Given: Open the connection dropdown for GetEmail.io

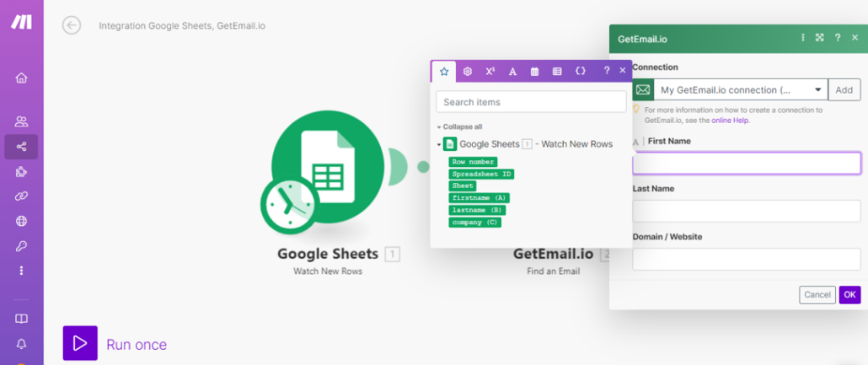Looking at the screenshot, I should click(x=818, y=90).
